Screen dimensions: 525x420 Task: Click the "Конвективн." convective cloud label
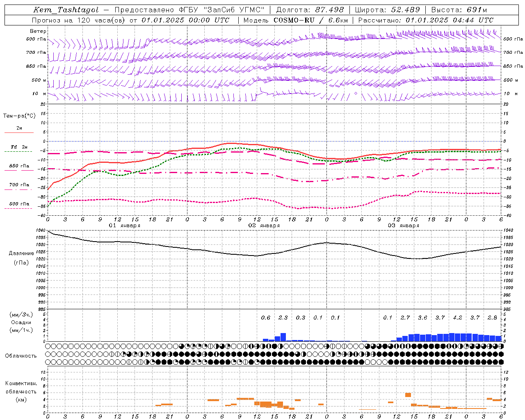point(21,383)
